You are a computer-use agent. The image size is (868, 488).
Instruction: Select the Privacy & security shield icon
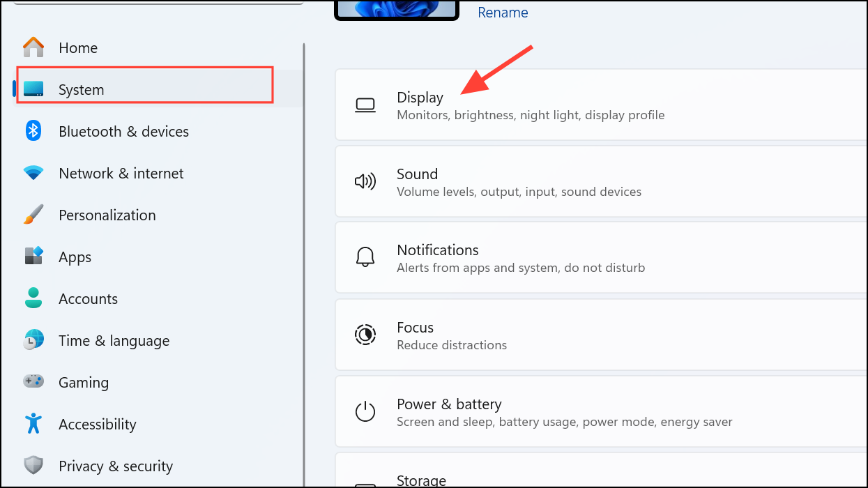[33, 466]
